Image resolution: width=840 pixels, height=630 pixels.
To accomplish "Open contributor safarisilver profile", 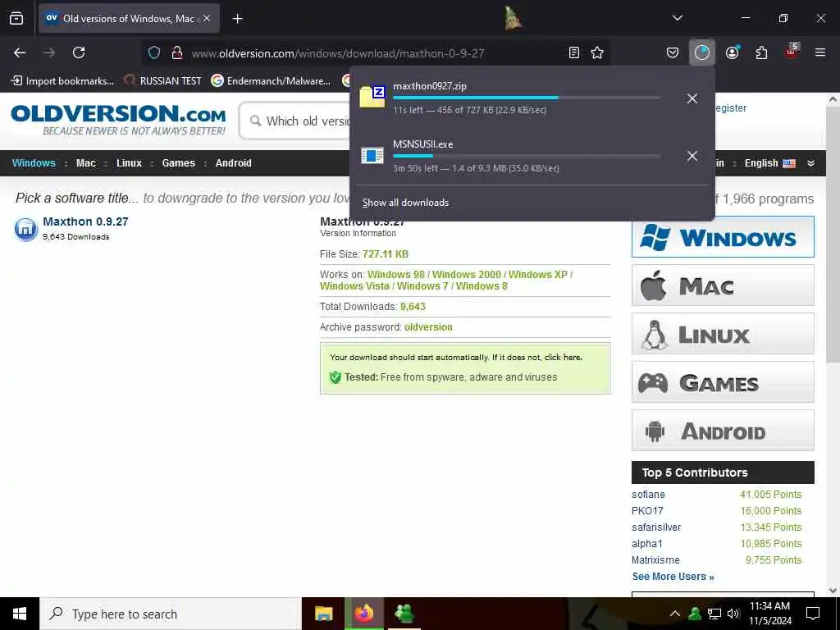I will click(x=656, y=527).
